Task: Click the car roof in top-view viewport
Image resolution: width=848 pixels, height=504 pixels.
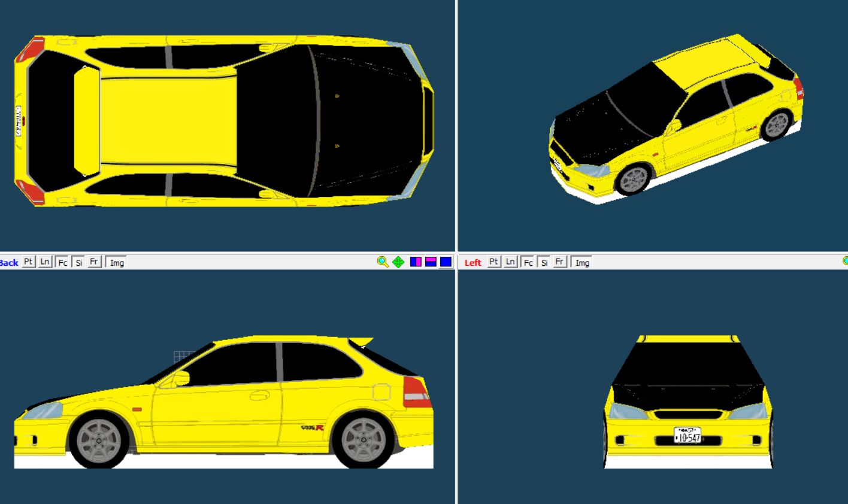Action: click(x=168, y=120)
